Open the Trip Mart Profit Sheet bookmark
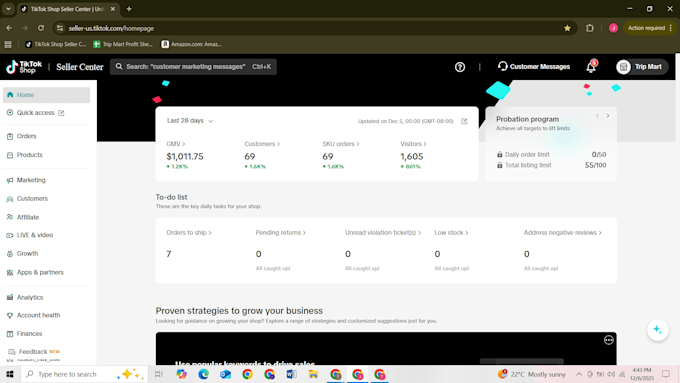Screen dimensions: 680x383 (x=123, y=44)
